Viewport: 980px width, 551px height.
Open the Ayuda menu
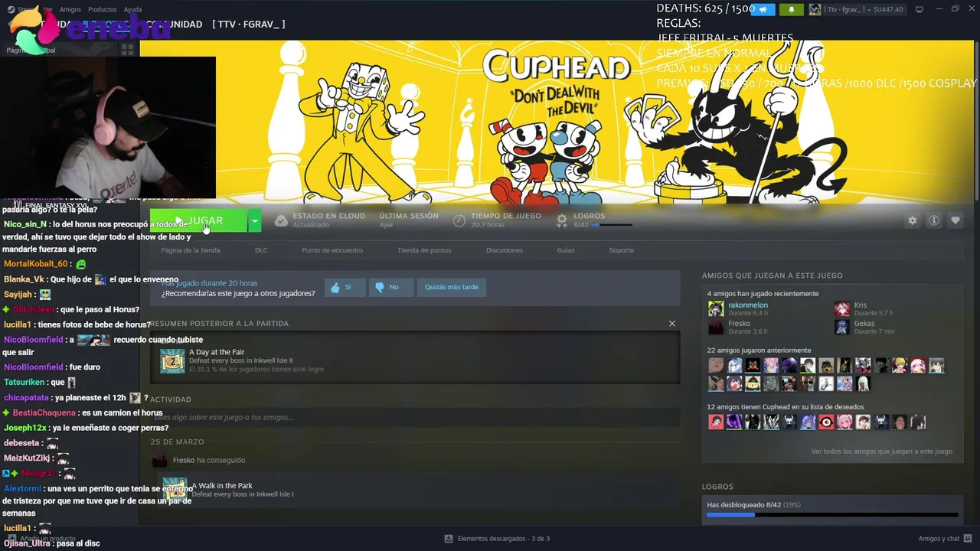coord(132,9)
